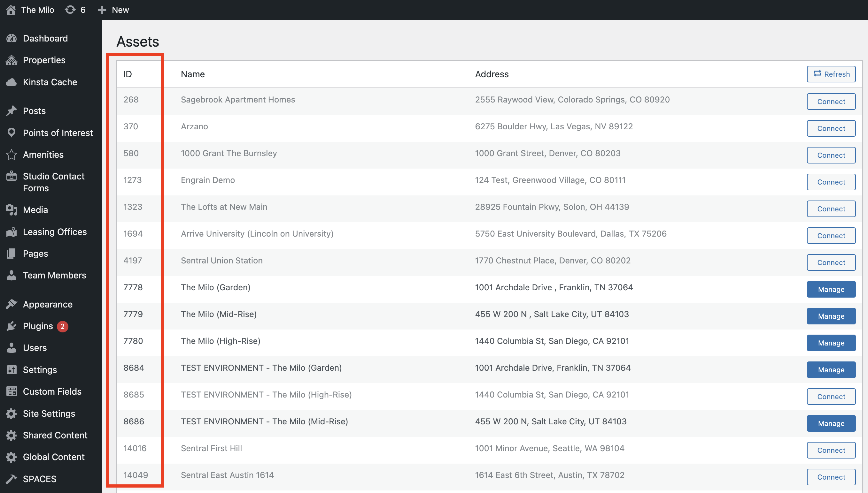This screenshot has width=868, height=493.
Task: Click the Leasing Offices icon
Action: pyautogui.click(x=12, y=232)
